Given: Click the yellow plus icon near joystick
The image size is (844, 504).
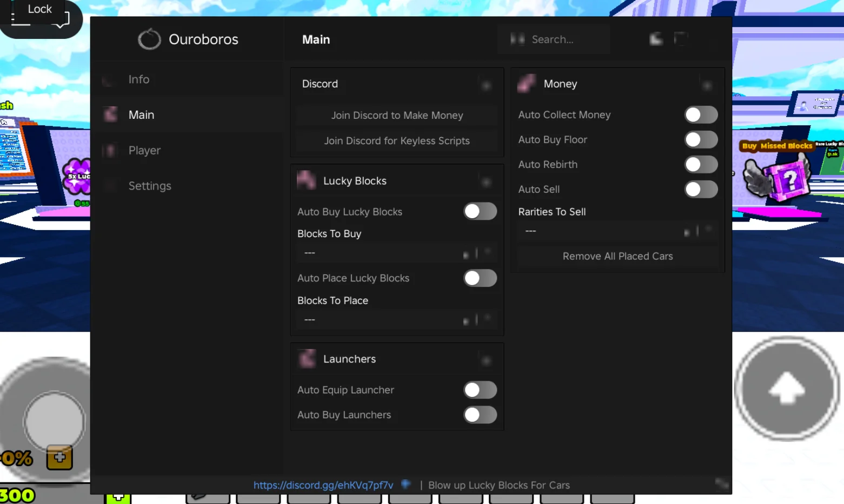Looking at the screenshot, I should [x=59, y=457].
